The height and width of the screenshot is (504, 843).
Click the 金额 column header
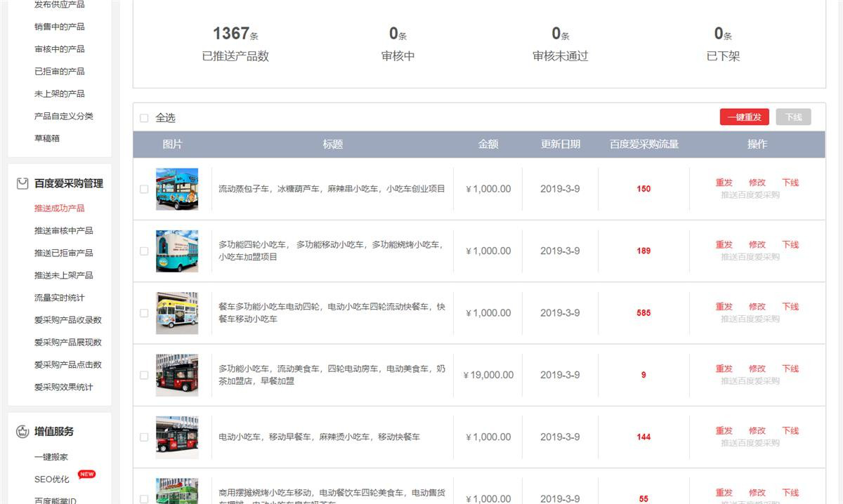[x=488, y=144]
